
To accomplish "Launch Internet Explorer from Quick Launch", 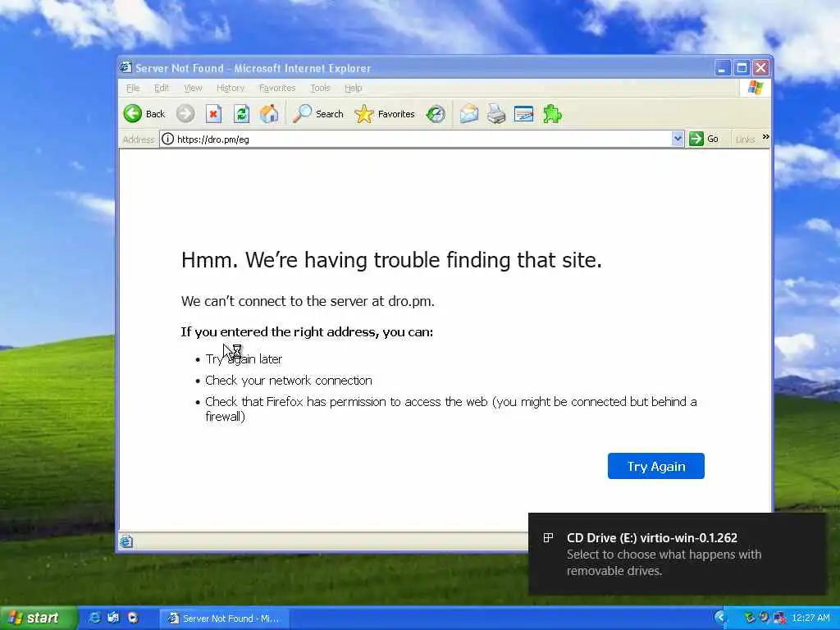I will (94, 618).
